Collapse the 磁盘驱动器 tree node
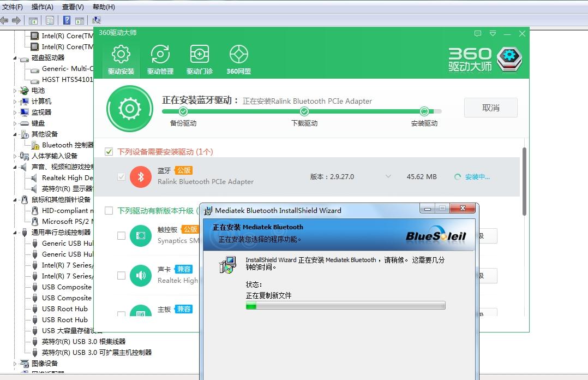 [15, 58]
